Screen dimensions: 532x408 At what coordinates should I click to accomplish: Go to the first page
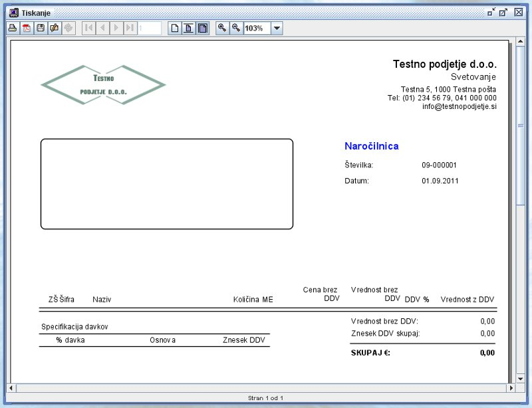coord(88,28)
